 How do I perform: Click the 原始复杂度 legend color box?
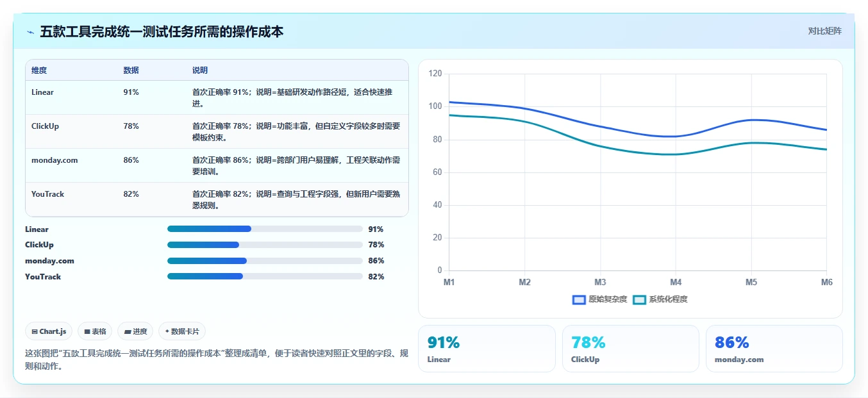click(x=579, y=299)
